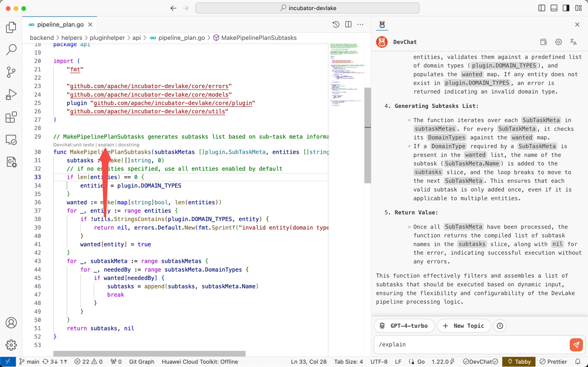This screenshot has height=367, width=588.
Task: Toggle the secondary side bar
Action: coord(566,8)
